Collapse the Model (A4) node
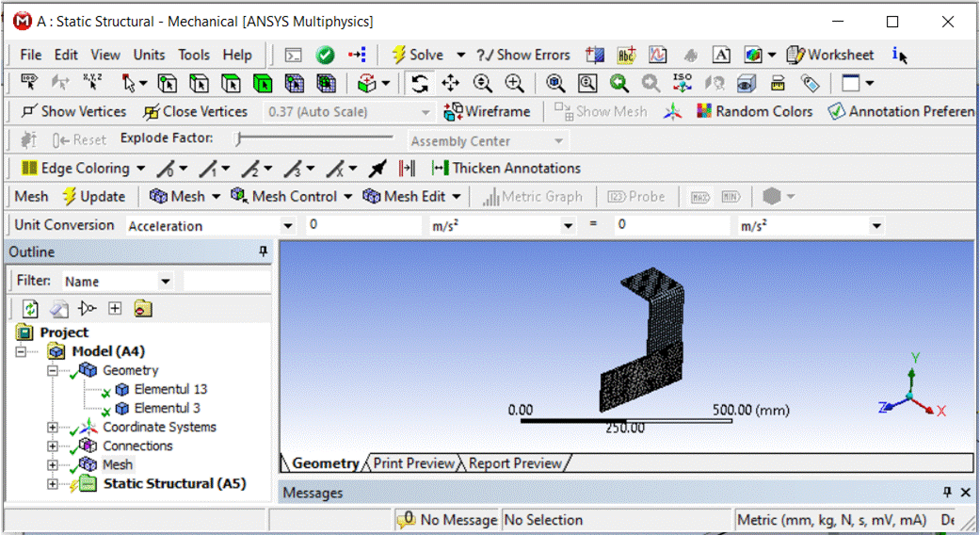This screenshot has width=980, height=535. (21, 352)
